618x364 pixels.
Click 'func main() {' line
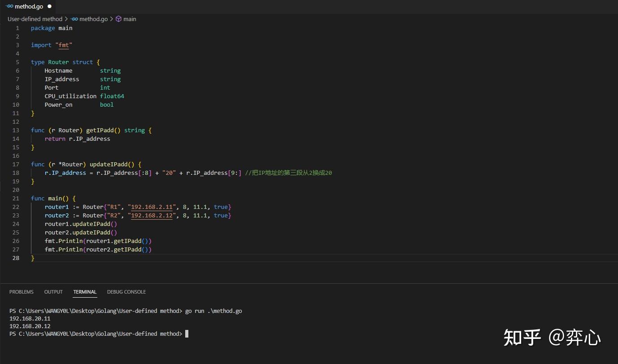pyautogui.click(x=53, y=198)
